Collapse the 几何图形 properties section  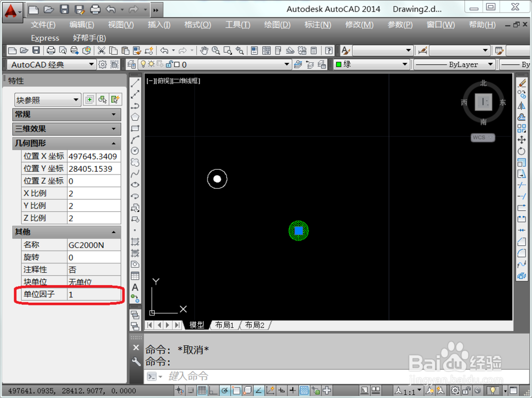pos(66,143)
